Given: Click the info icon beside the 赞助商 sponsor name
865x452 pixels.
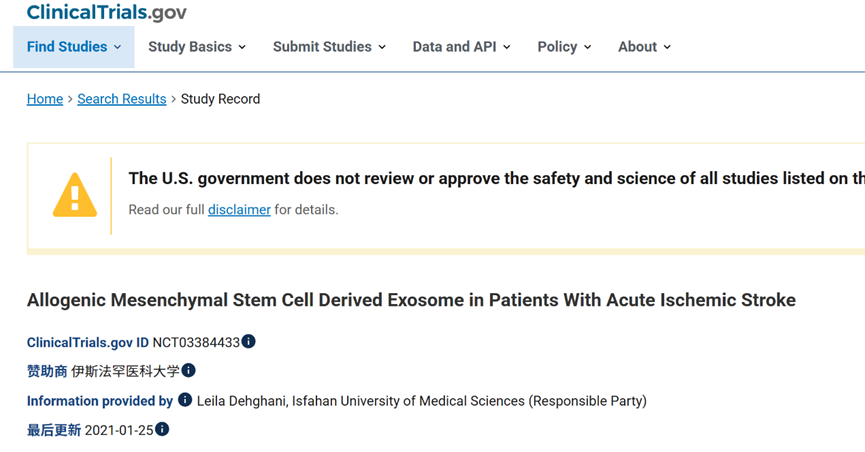Looking at the screenshot, I should 189,370.
